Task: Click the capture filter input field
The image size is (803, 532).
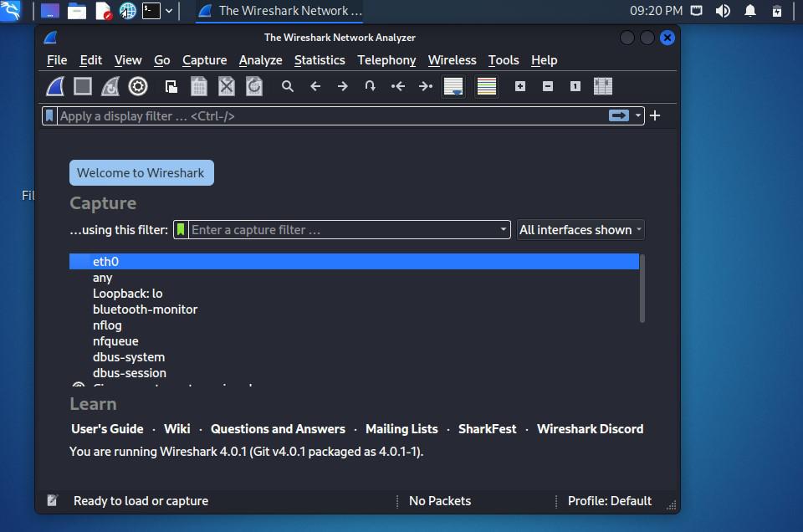Action: coord(343,230)
